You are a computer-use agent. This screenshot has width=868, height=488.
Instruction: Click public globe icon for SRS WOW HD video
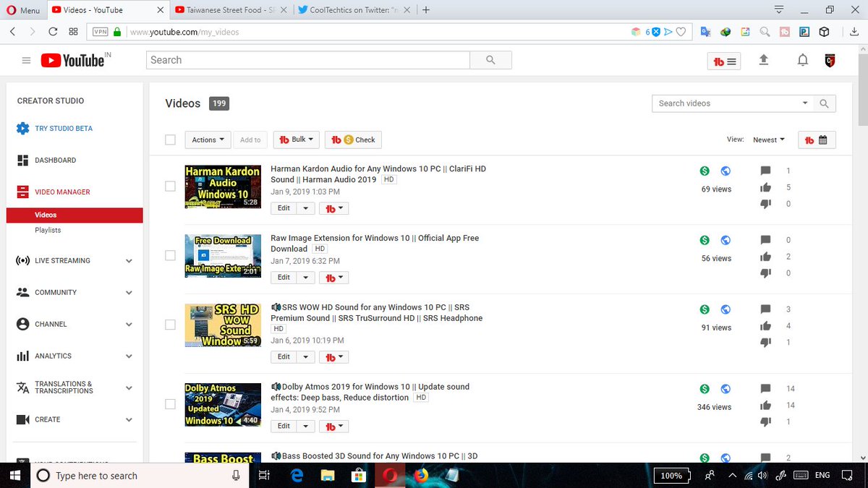coord(726,309)
